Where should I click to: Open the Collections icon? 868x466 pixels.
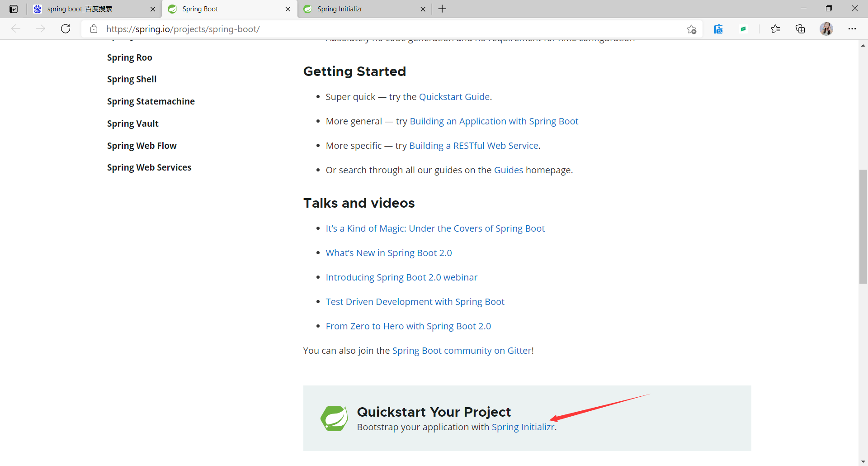pyautogui.click(x=800, y=29)
